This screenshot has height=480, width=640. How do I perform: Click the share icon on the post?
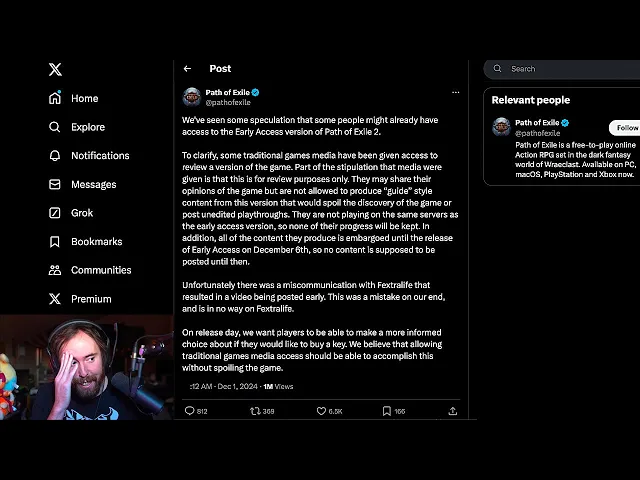(x=452, y=411)
